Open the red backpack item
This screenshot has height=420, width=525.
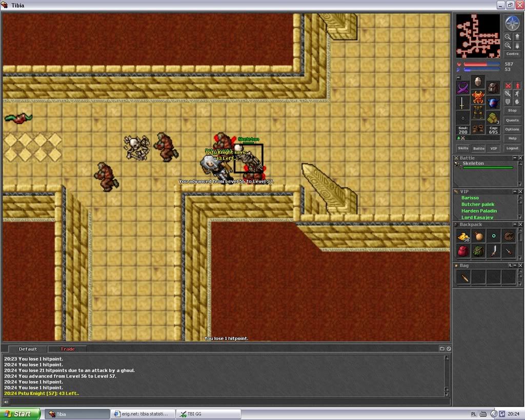click(x=463, y=251)
